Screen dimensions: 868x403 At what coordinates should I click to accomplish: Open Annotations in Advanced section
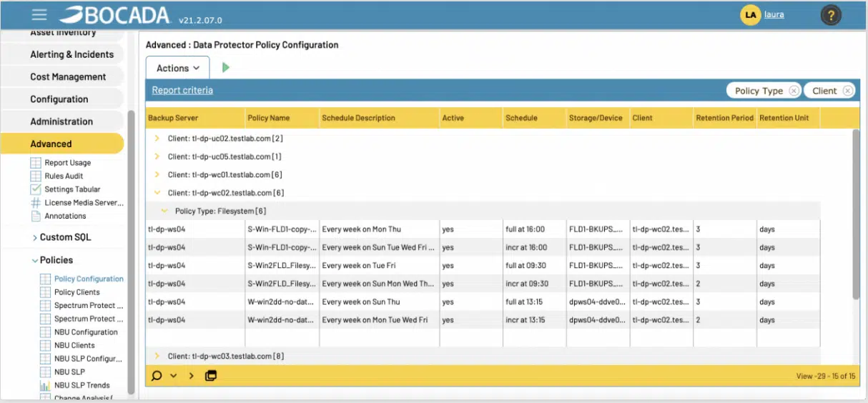65,216
